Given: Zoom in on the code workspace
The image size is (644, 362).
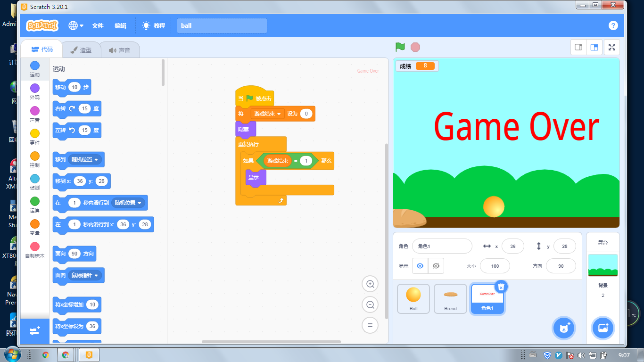Looking at the screenshot, I should [370, 284].
